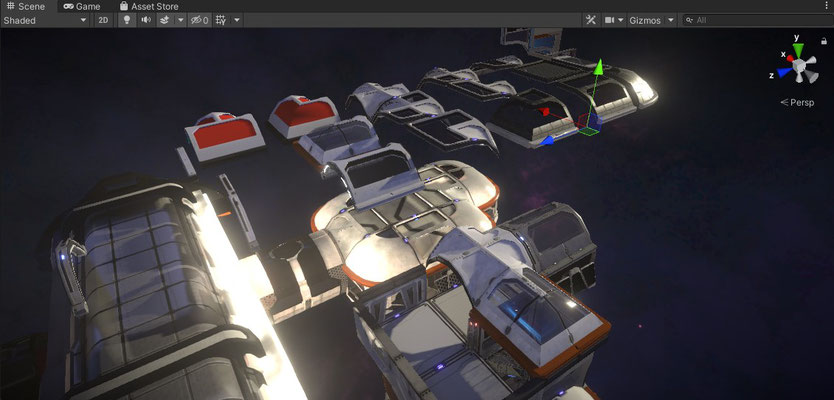Click the blue Z axis cone on orientation gizmo

(783, 72)
